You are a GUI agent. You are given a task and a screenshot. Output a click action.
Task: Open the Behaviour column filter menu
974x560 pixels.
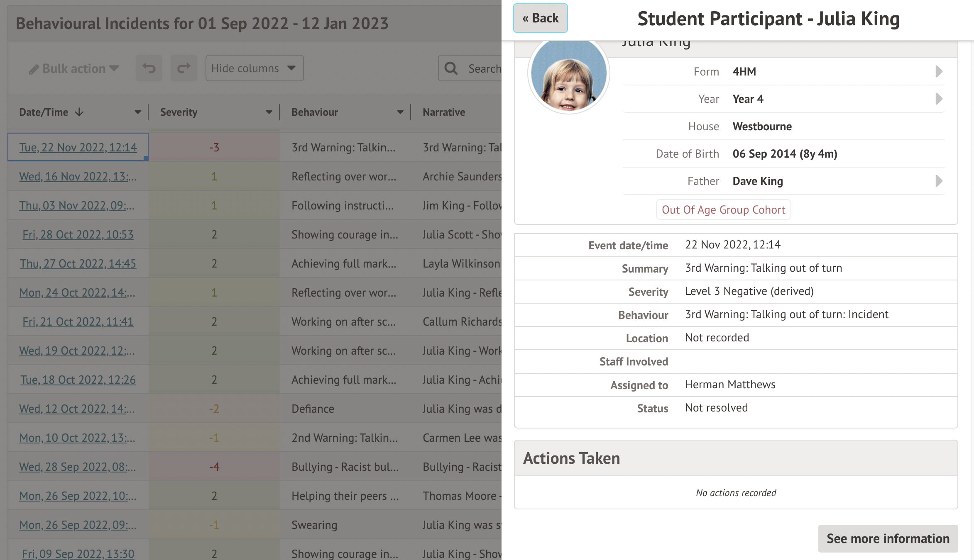click(x=400, y=112)
